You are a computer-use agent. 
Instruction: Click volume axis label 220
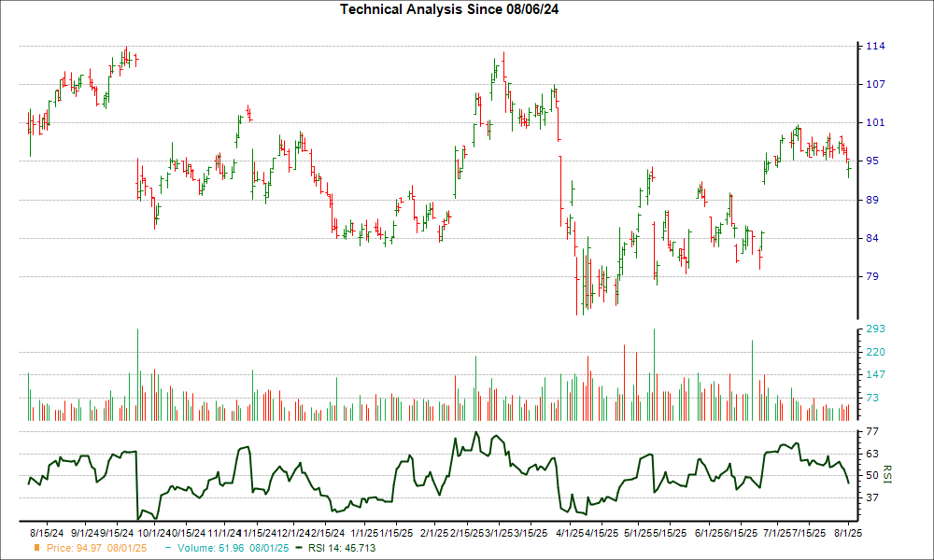[875, 352]
